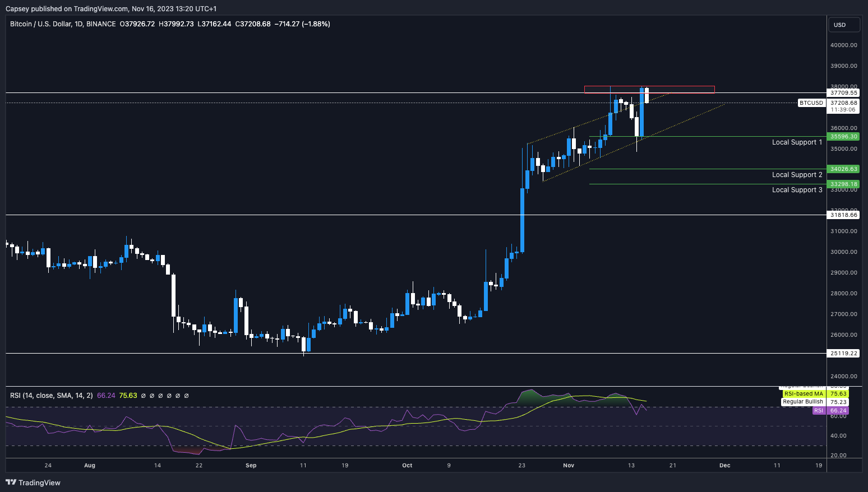Click the 30000.00 price axis tick
The height and width of the screenshot is (492, 868).
[844, 252]
